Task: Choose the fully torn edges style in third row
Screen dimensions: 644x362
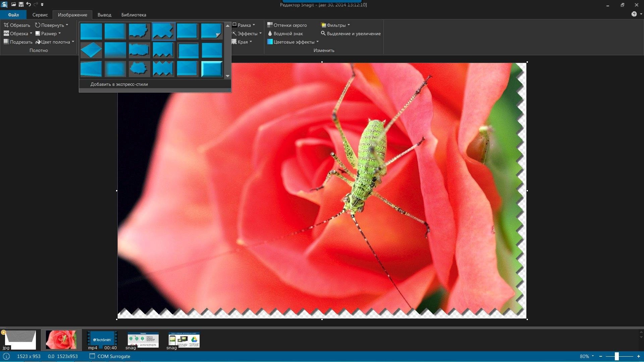Action: [x=139, y=69]
